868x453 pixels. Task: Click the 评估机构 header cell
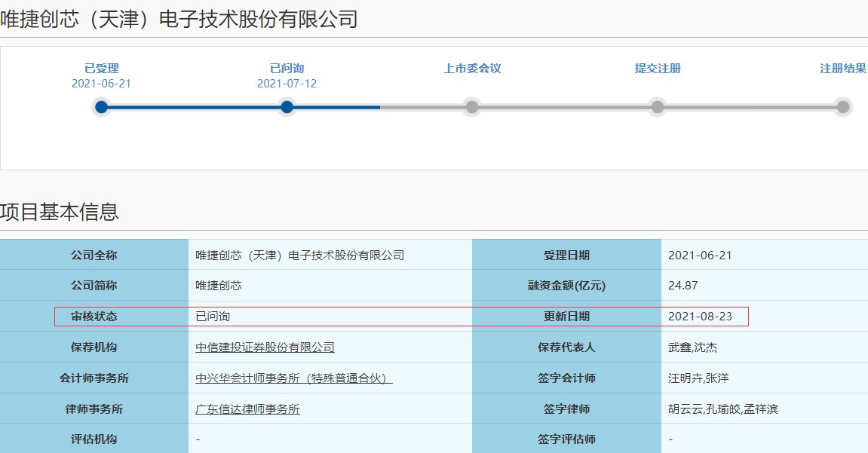tap(94, 439)
